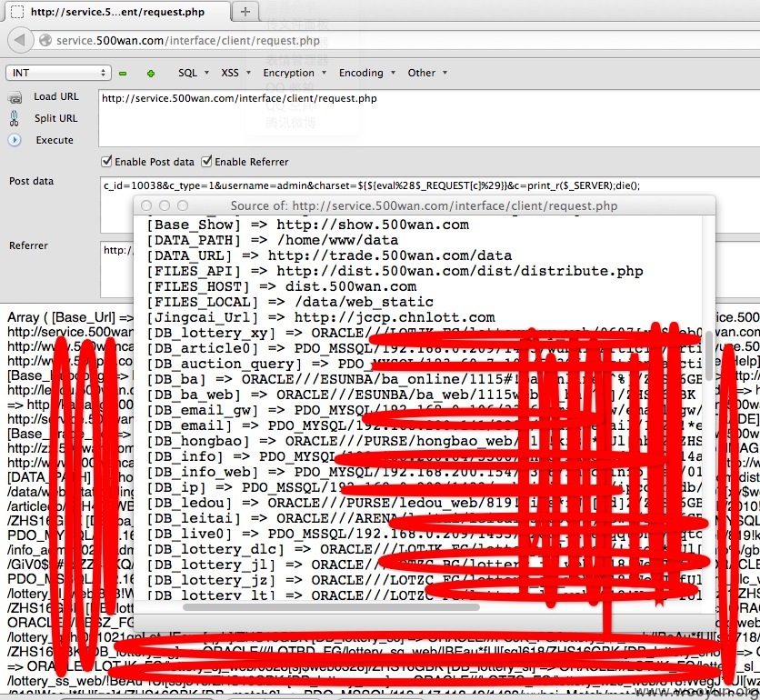The width and height of the screenshot is (760, 700).
Task: Close the Source of window
Action: click(146, 205)
